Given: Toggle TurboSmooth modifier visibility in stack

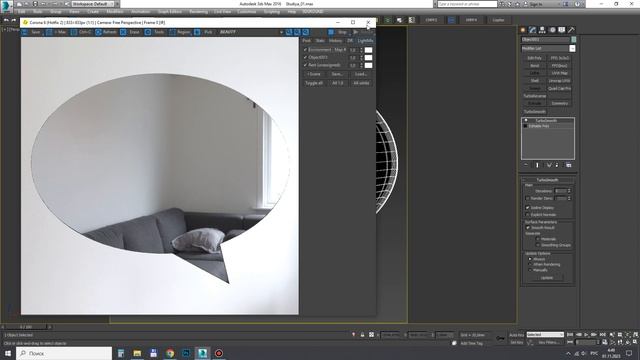Looking at the screenshot, I should (x=526, y=120).
